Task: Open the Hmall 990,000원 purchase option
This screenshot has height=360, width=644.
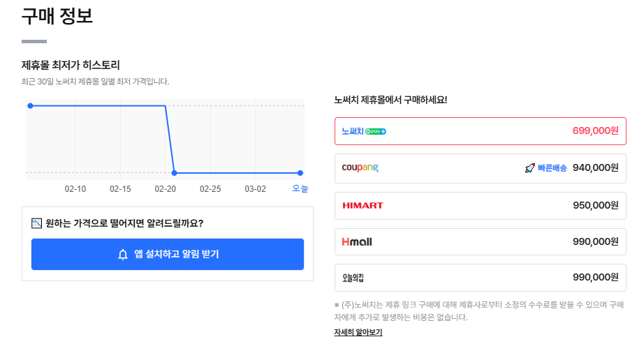Action: pos(480,241)
